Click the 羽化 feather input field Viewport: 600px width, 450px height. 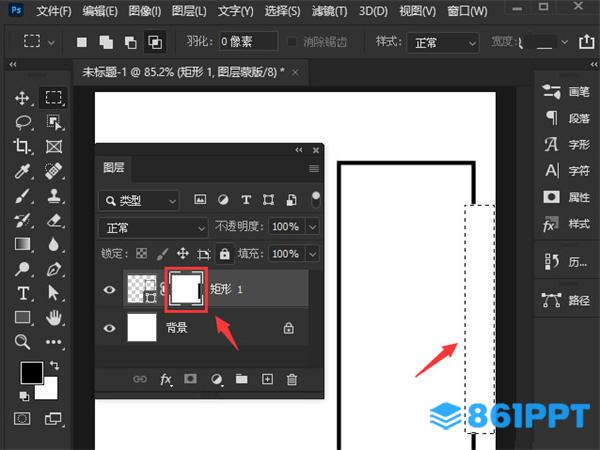(248, 41)
